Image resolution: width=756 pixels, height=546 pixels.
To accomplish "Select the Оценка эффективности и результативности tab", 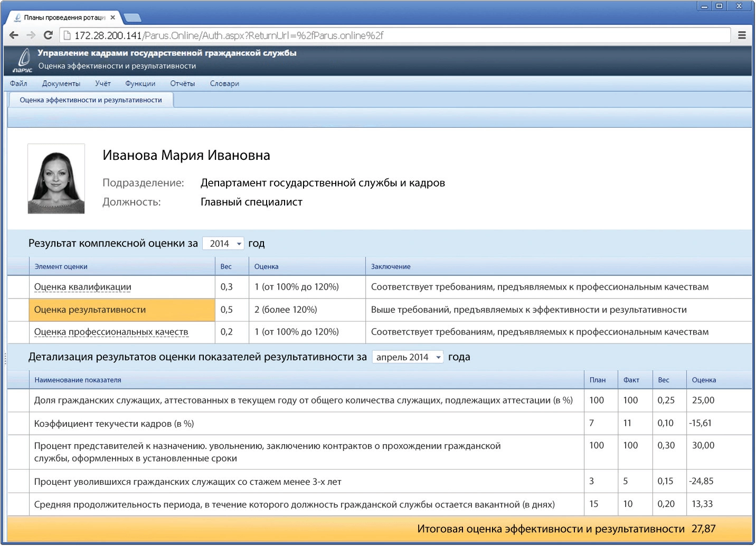I will click(x=91, y=100).
